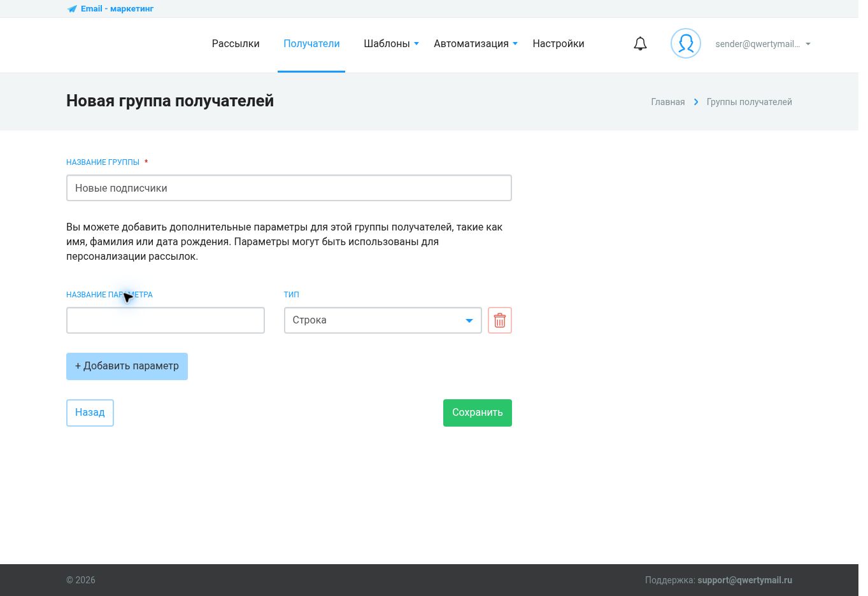Focus the Название группы input field

click(x=289, y=188)
